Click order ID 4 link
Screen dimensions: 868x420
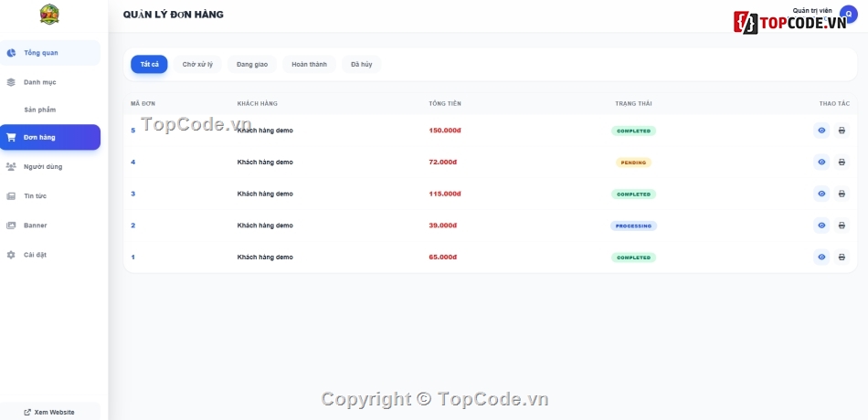coord(132,163)
